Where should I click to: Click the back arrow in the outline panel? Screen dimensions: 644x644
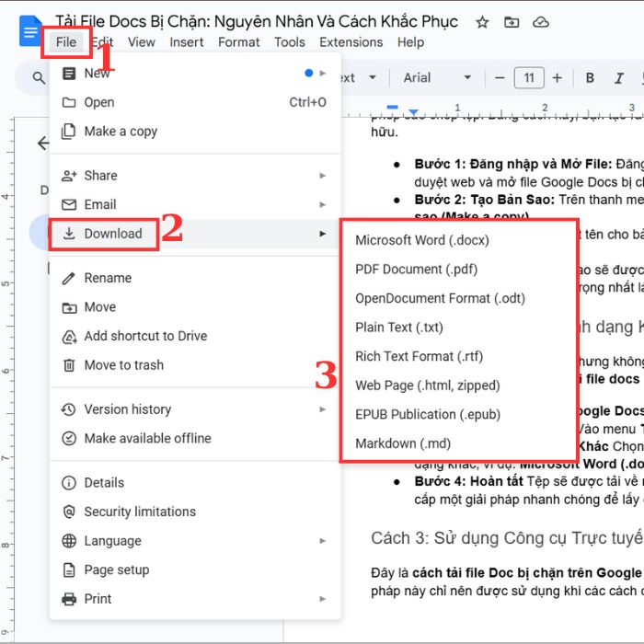pyautogui.click(x=43, y=143)
